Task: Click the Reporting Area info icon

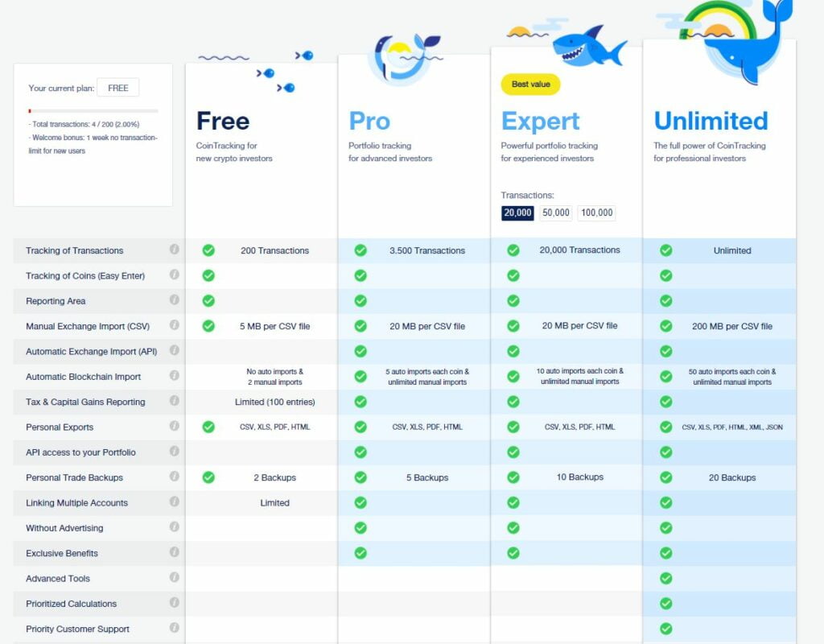Action: coord(174,299)
